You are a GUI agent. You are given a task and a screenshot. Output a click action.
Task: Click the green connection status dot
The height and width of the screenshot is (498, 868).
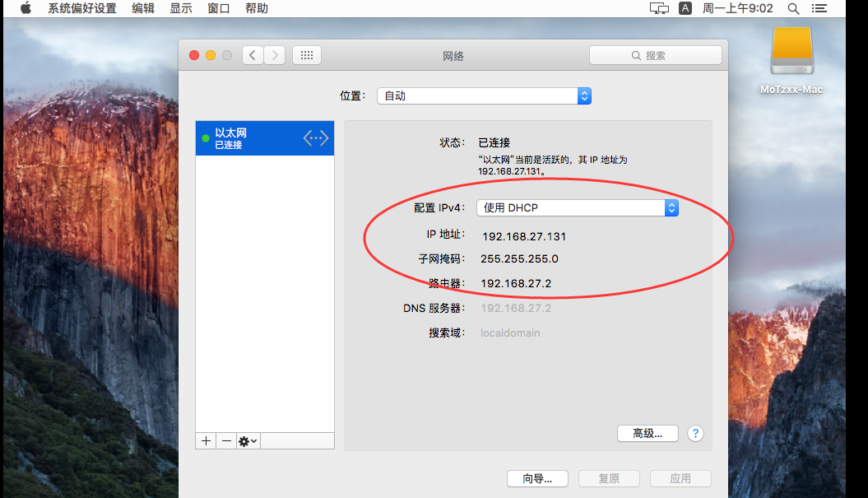pos(206,138)
